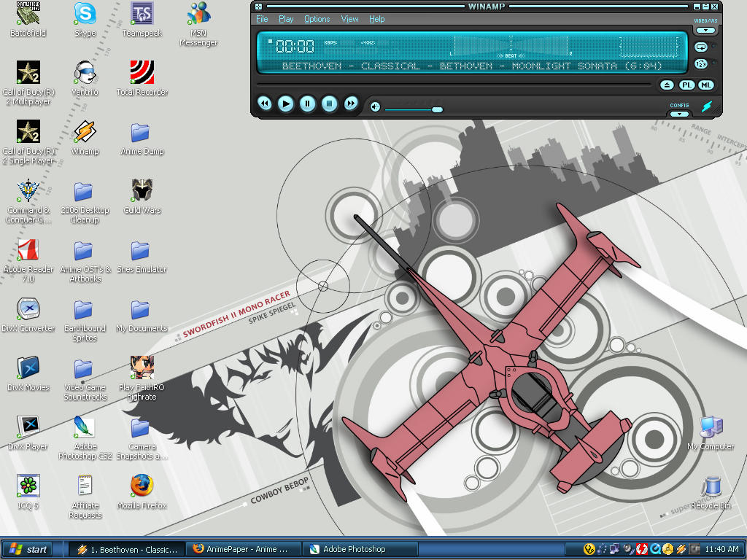Open Total Recorder shortcut
Viewport: 747px width, 560px height.
click(142, 78)
